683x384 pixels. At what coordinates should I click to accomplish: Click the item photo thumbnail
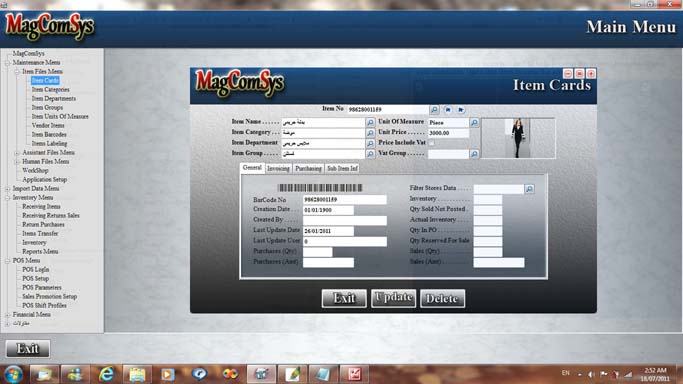[x=518, y=138]
